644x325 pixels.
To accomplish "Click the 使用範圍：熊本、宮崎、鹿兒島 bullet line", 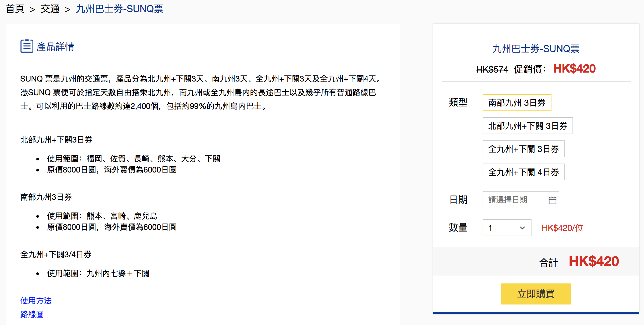I will (x=102, y=216).
